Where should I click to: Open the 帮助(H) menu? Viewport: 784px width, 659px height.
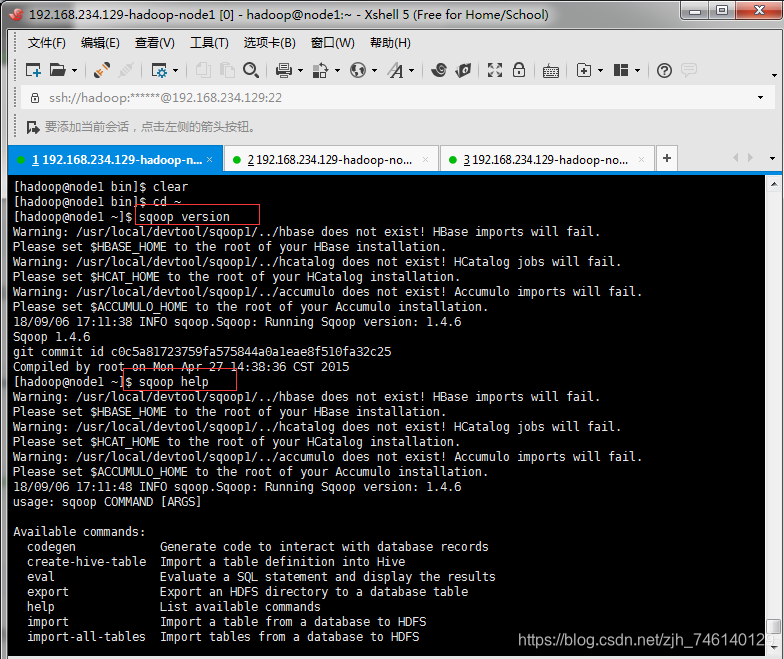point(390,43)
